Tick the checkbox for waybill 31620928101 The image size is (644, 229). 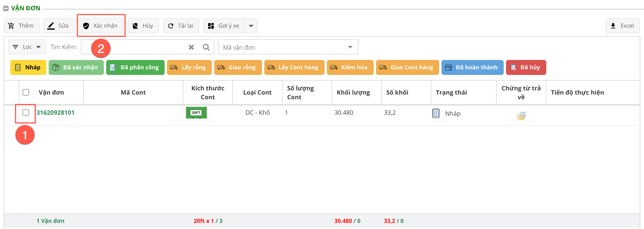(x=26, y=113)
